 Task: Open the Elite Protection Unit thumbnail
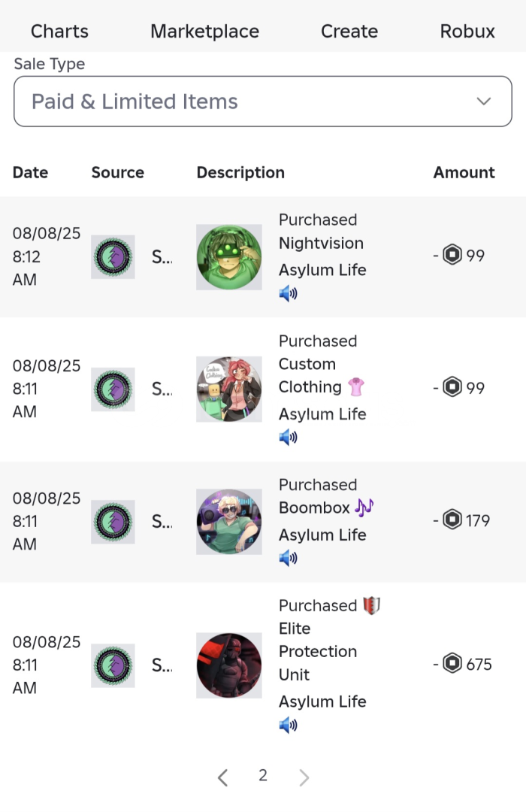click(229, 665)
